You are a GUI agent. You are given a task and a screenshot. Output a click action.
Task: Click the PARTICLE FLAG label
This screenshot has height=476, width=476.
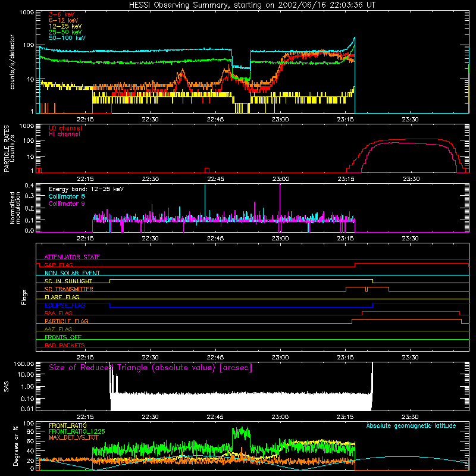pos(67,321)
